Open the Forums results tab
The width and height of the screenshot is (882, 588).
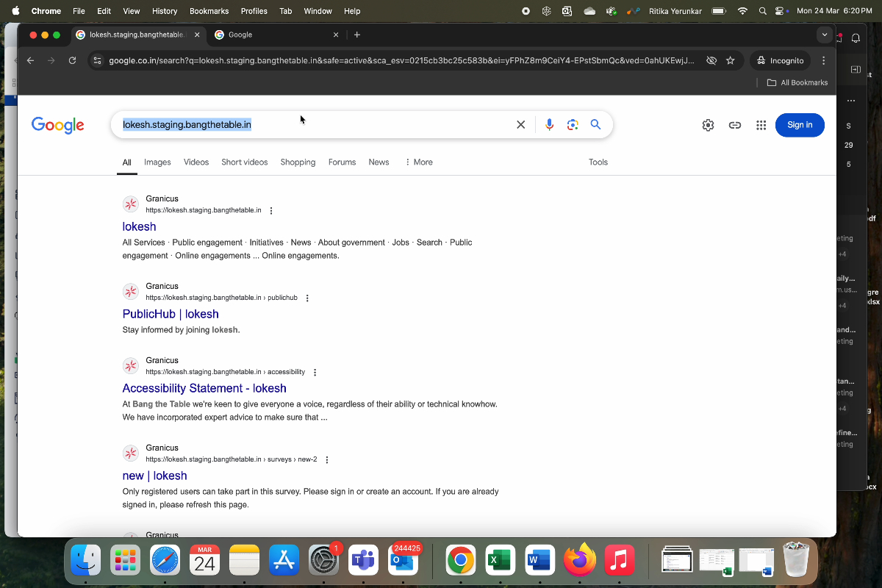[342, 162]
